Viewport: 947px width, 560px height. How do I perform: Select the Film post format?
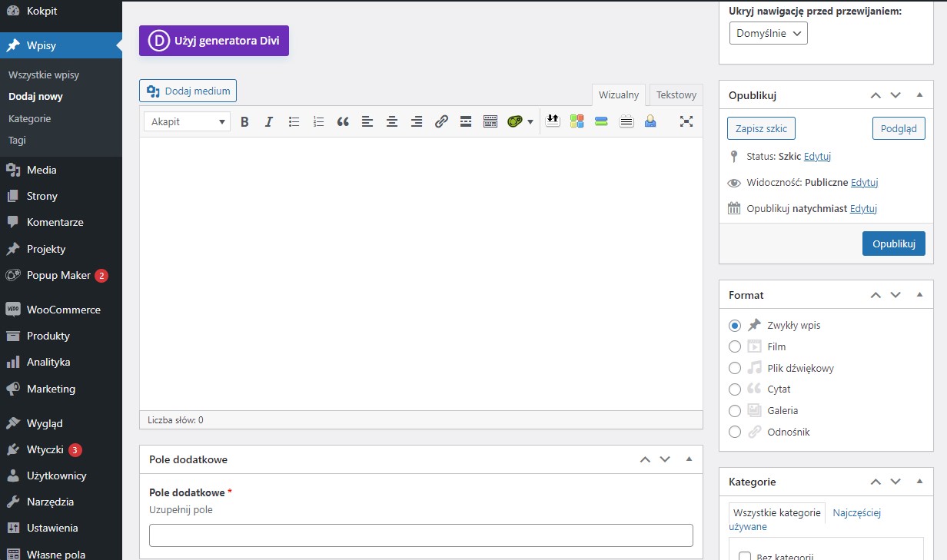click(x=735, y=346)
